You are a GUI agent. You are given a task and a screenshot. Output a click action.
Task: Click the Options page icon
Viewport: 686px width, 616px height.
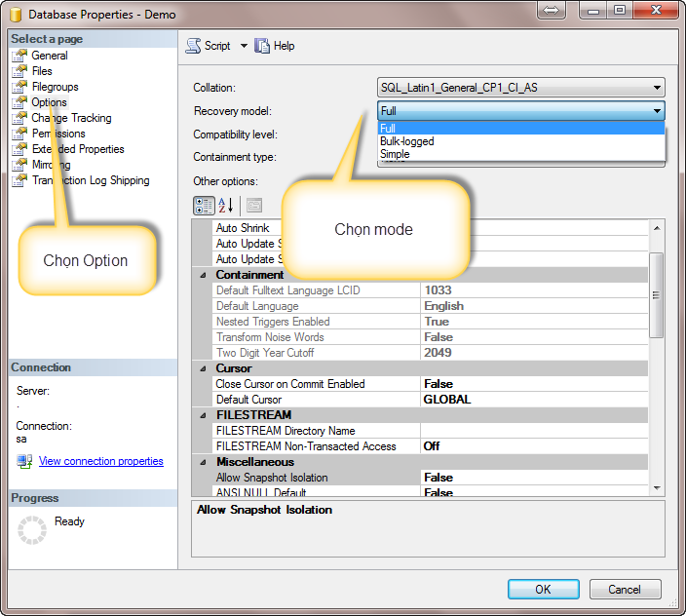coord(19,102)
